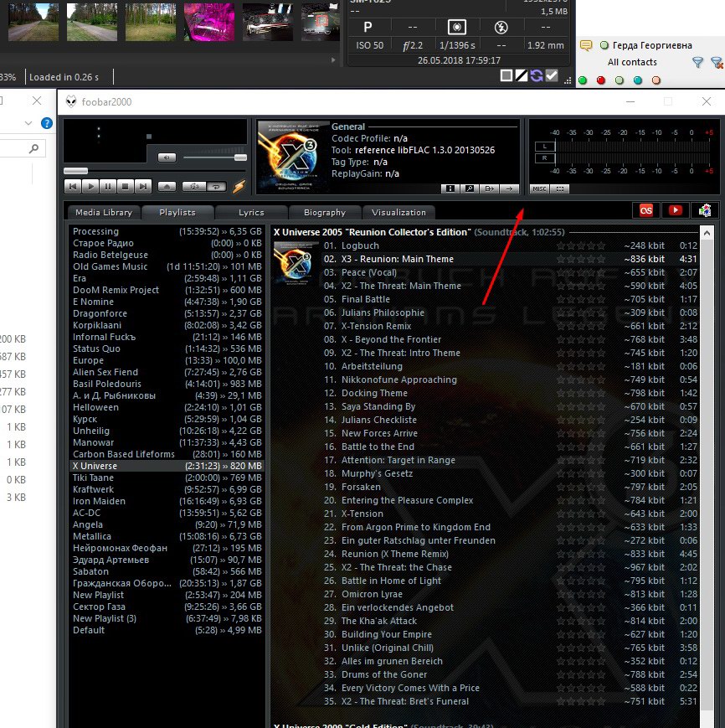Toggle the repeat playback order button
The height and width of the screenshot is (728, 725).
217,186
